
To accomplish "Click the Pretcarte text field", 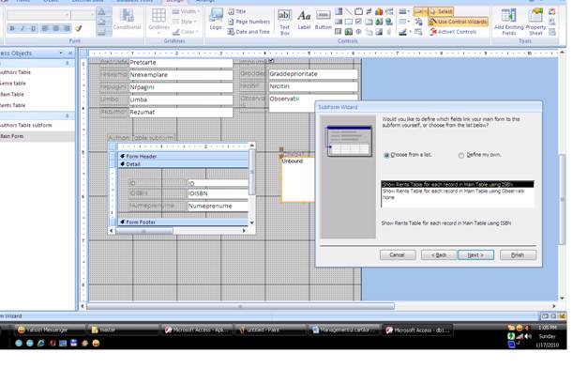I will 181,63.
